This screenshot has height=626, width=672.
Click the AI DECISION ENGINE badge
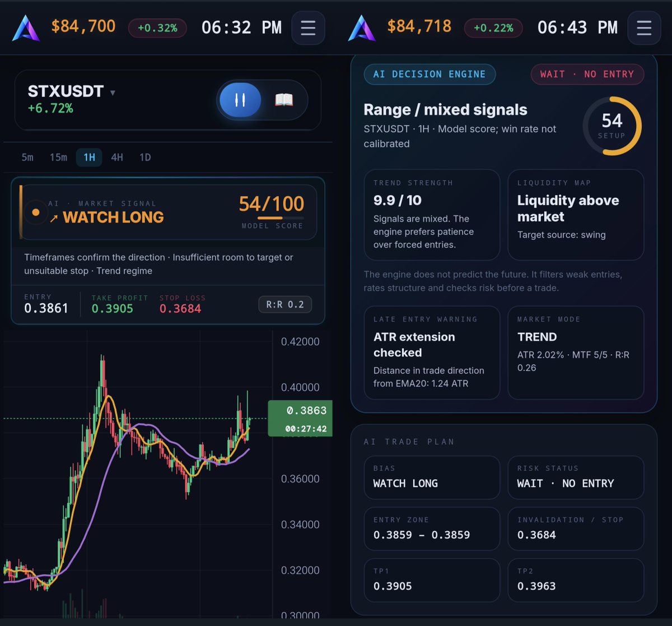click(430, 74)
